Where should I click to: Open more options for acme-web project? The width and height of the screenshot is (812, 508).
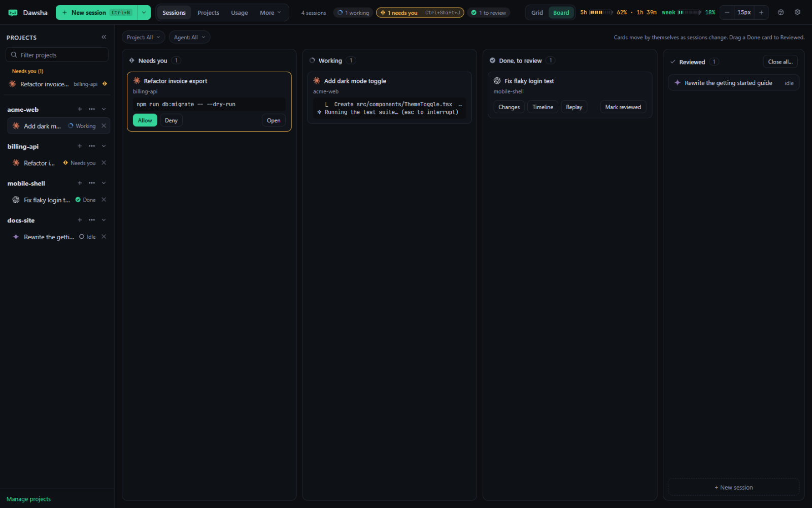click(x=92, y=109)
